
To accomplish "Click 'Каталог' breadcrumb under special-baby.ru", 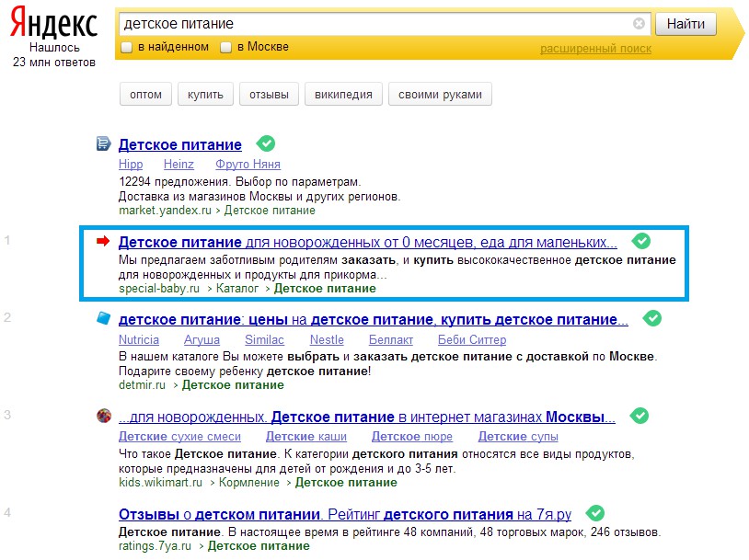I will coord(236,289).
